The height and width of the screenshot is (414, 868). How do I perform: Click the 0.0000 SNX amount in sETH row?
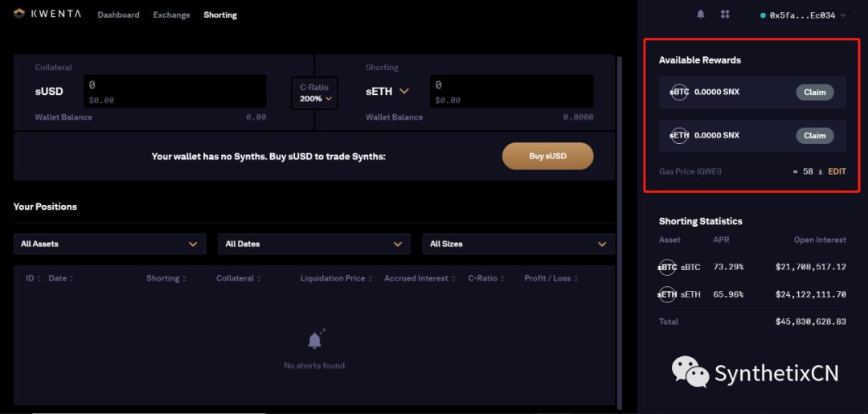[x=717, y=135]
